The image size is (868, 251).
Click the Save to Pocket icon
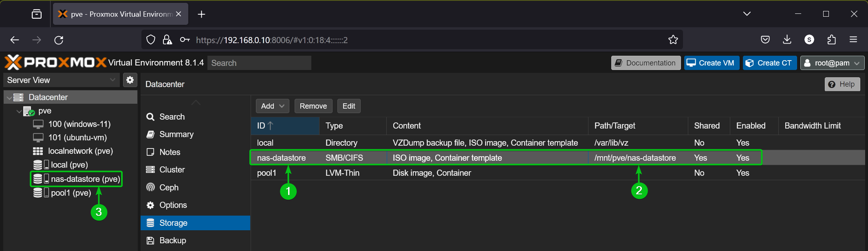765,39
